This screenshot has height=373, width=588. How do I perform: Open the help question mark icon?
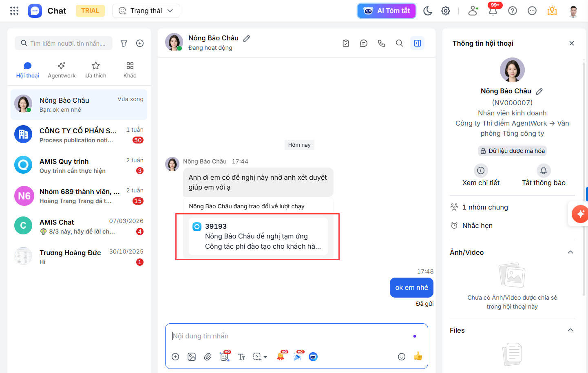[x=513, y=11]
